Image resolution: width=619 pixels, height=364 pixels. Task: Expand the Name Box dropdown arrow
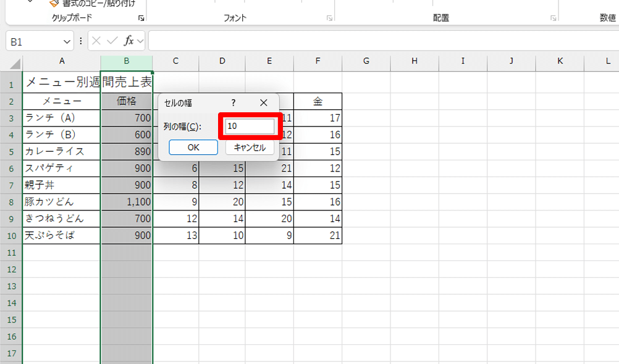[x=67, y=41]
